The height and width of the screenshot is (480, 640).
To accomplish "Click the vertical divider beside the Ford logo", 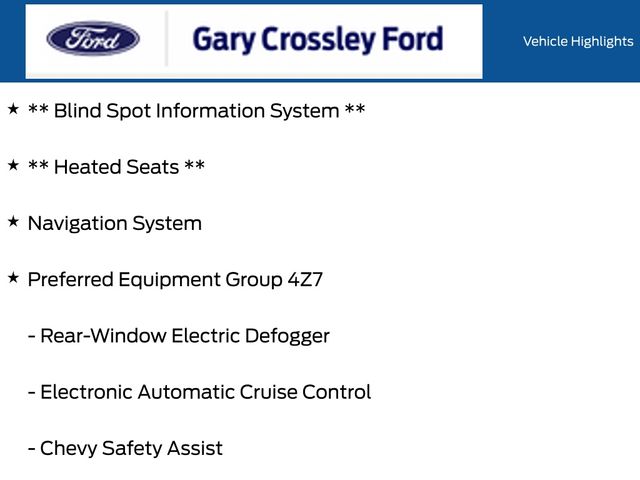I will (x=167, y=39).
